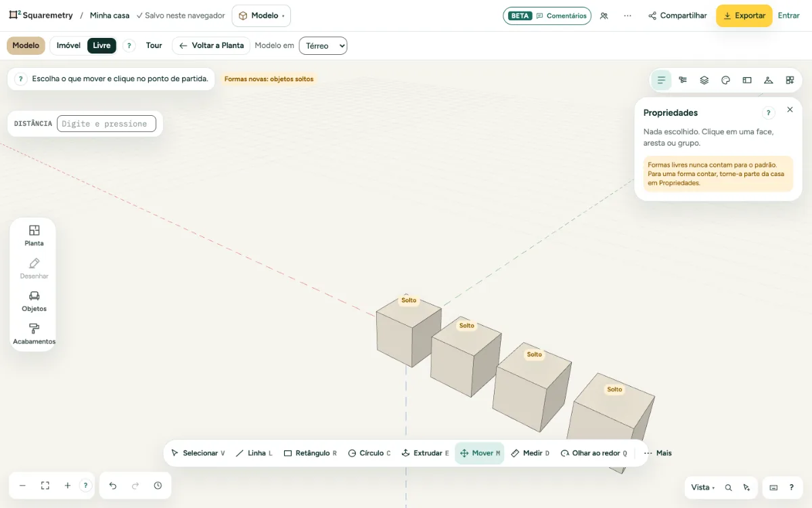812x508 pixels.
Task: Open the layers stack panel icon
Action: [704, 80]
